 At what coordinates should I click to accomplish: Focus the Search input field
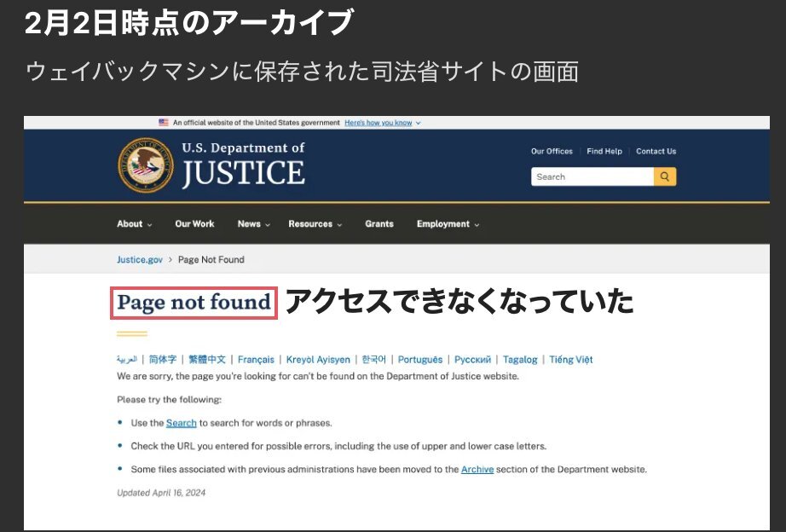click(592, 176)
